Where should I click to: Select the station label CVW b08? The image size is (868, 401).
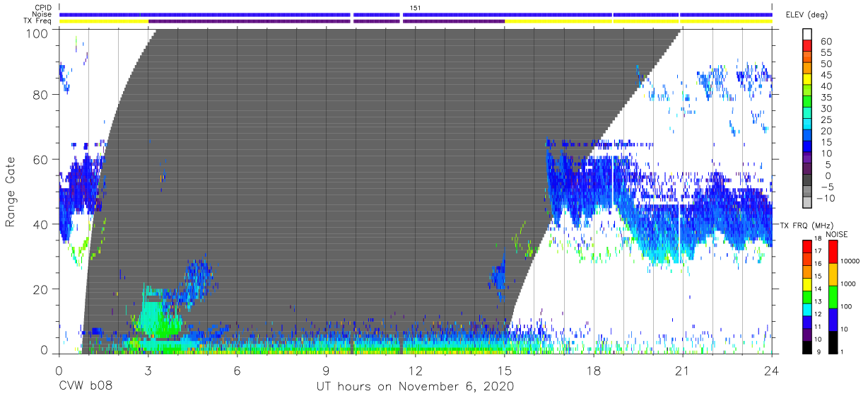[x=86, y=386]
